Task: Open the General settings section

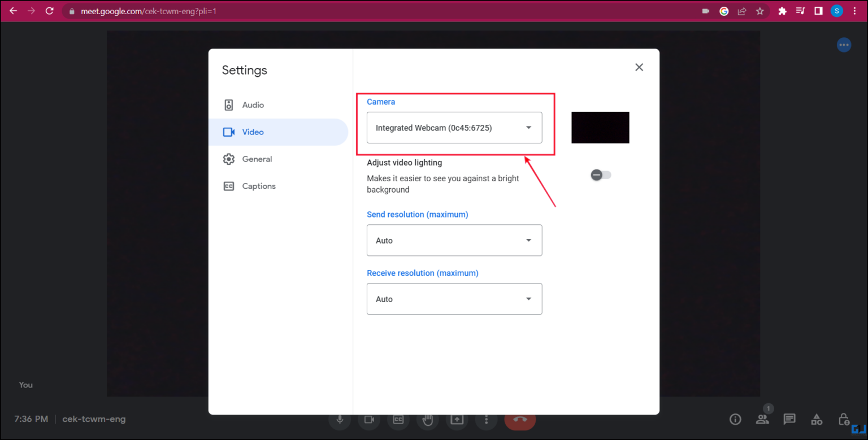Action: (257, 159)
